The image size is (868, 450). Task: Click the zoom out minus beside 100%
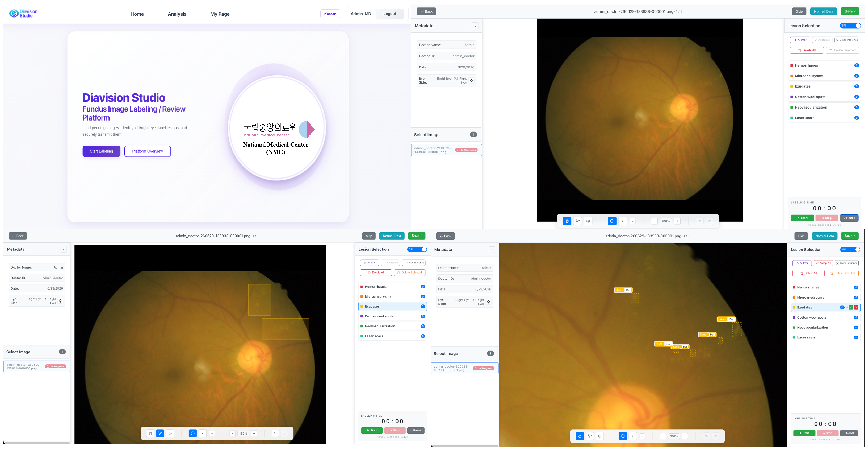[654, 221]
